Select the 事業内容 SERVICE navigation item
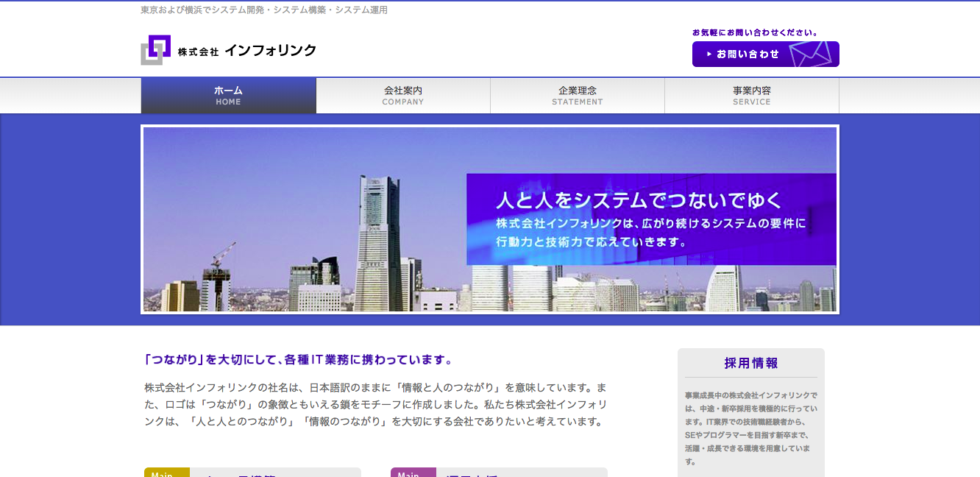 [x=751, y=95]
